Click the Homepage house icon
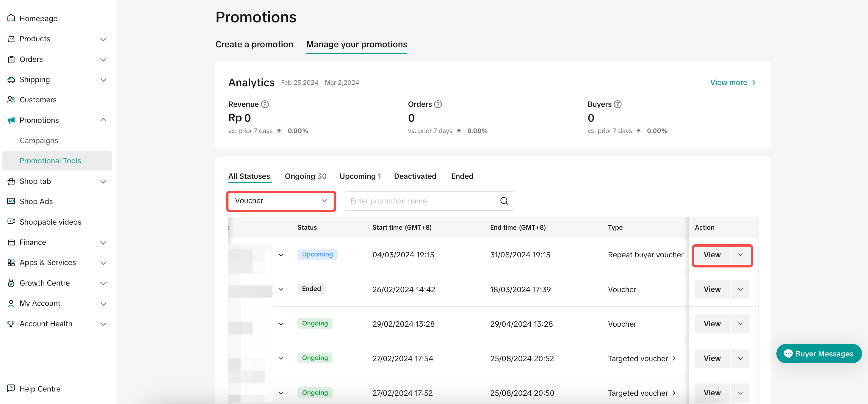The height and width of the screenshot is (404, 868). click(x=11, y=18)
